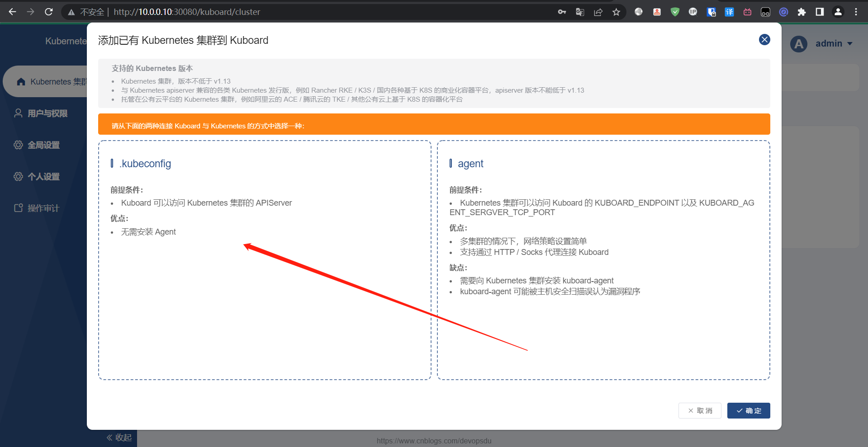Collapse the sidebar using 收起
Screen dimensions: 868x447
tap(119, 438)
